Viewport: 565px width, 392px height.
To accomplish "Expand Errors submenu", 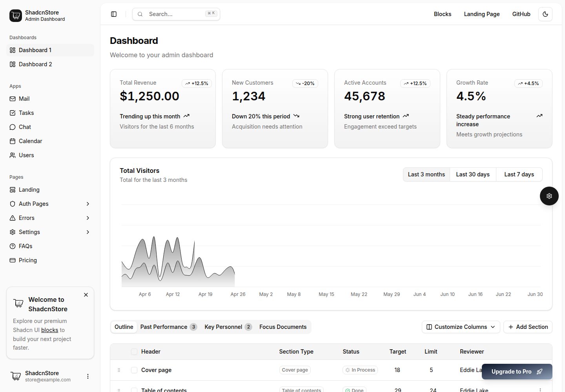I will pyautogui.click(x=50, y=218).
